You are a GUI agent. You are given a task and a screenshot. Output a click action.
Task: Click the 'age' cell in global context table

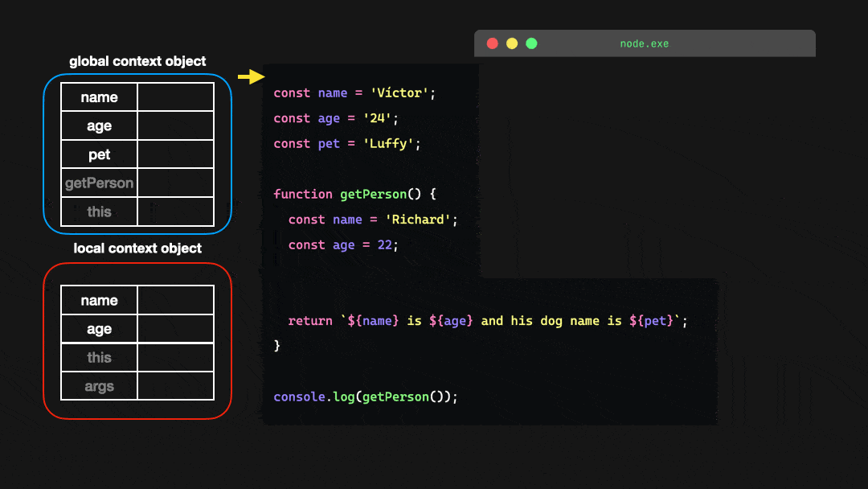pos(99,125)
